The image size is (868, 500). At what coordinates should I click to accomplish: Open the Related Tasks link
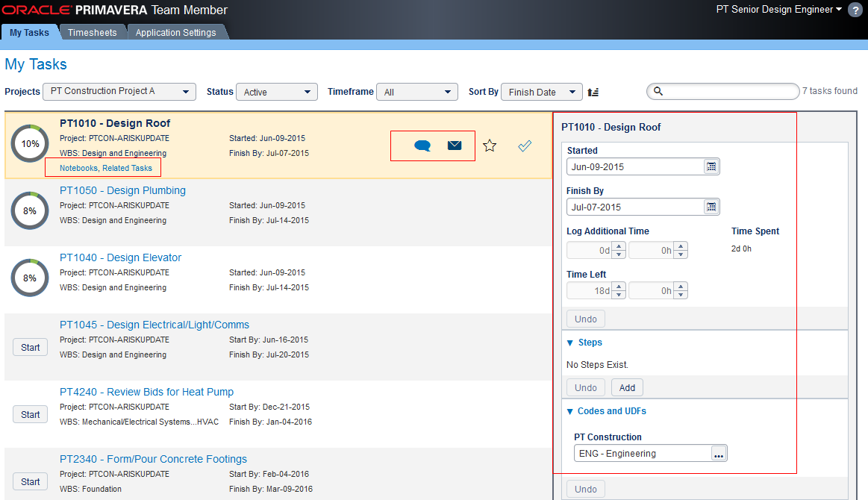coord(128,169)
